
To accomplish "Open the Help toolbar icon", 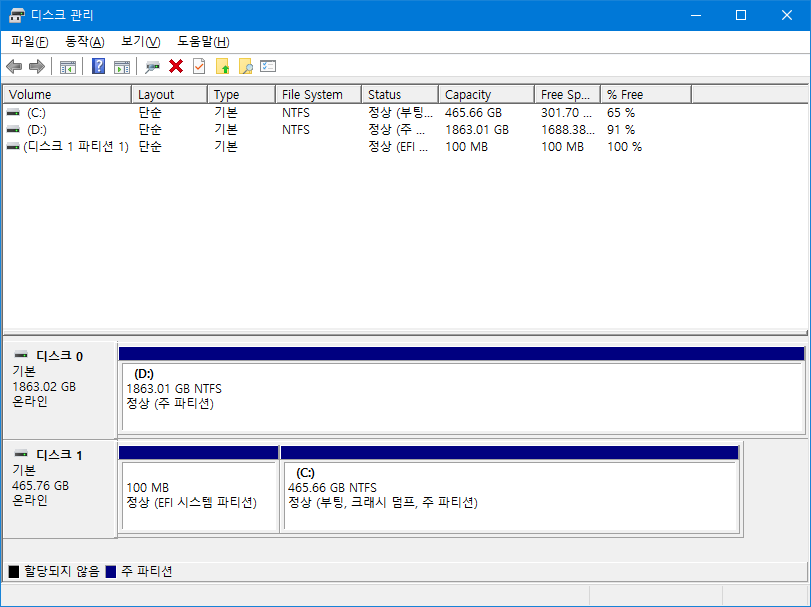I will click(98, 66).
